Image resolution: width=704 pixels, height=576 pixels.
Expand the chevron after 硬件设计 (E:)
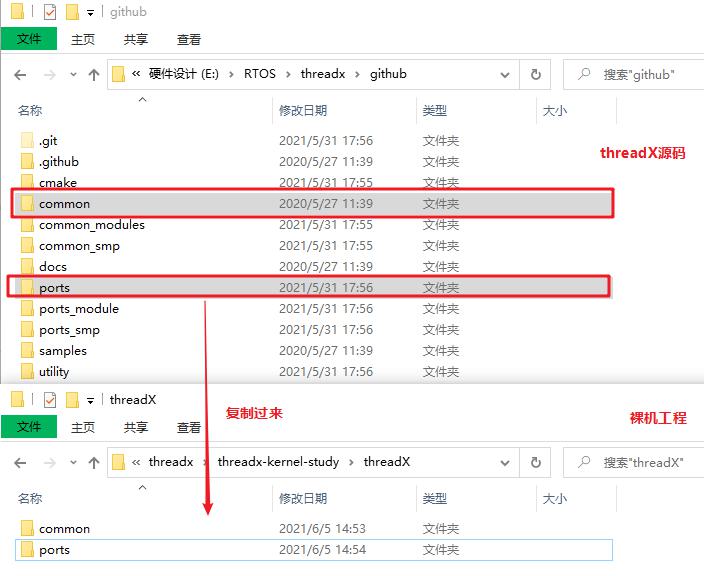click(231, 75)
